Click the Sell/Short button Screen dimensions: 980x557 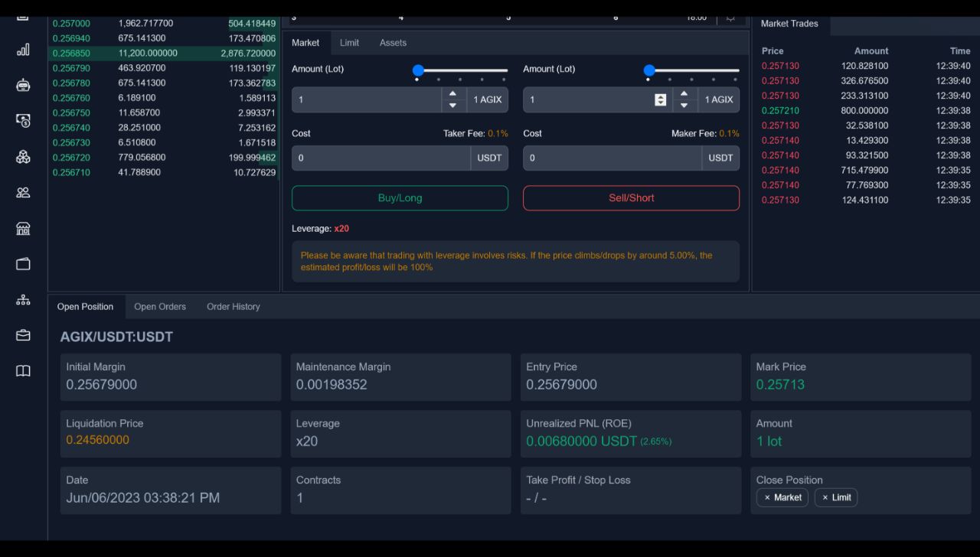[631, 197]
